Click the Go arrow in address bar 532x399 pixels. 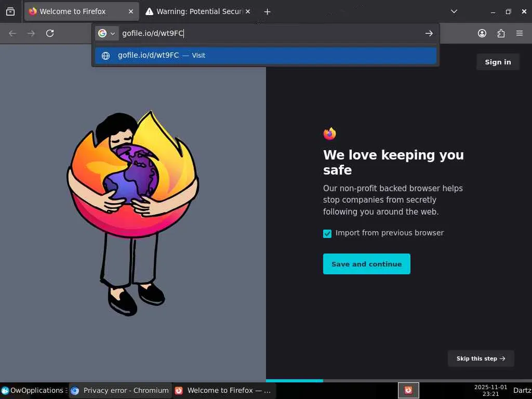[x=429, y=33]
